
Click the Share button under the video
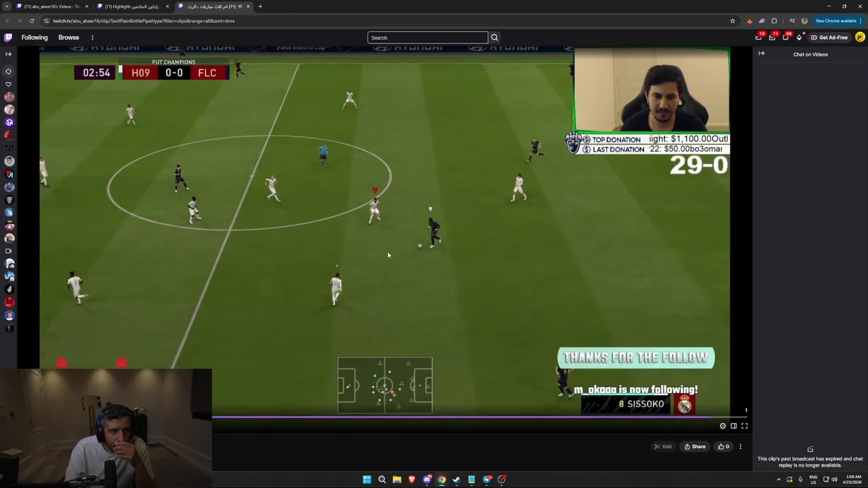(x=694, y=447)
